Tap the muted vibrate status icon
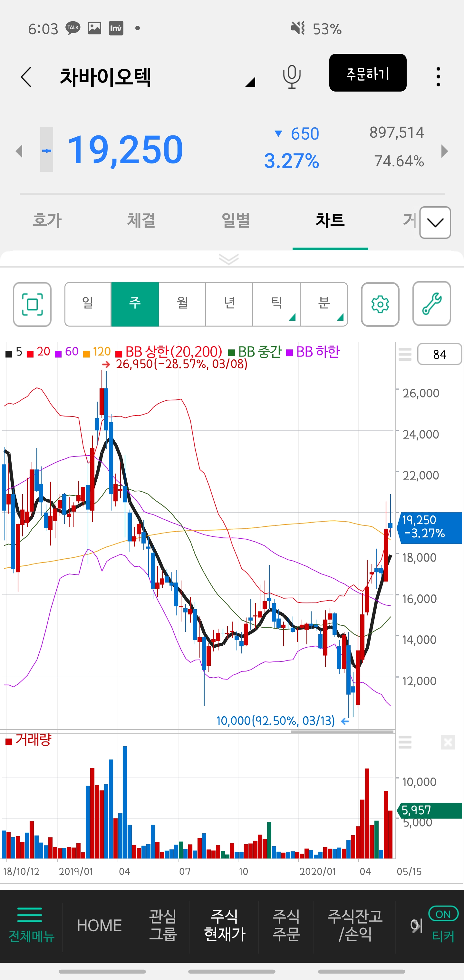 pyautogui.click(x=298, y=28)
